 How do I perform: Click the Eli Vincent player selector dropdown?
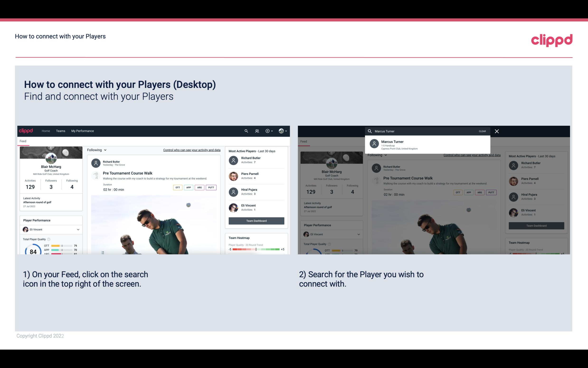51,229
